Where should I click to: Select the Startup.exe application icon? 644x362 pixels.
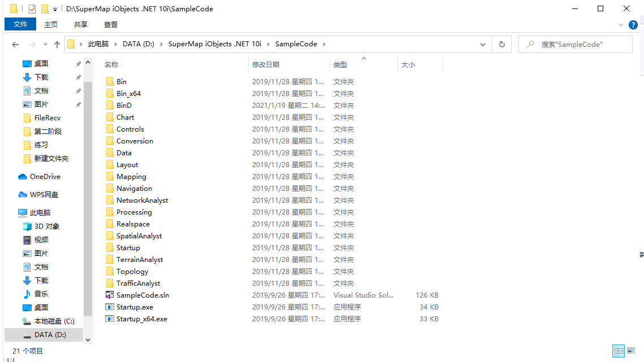point(110,307)
